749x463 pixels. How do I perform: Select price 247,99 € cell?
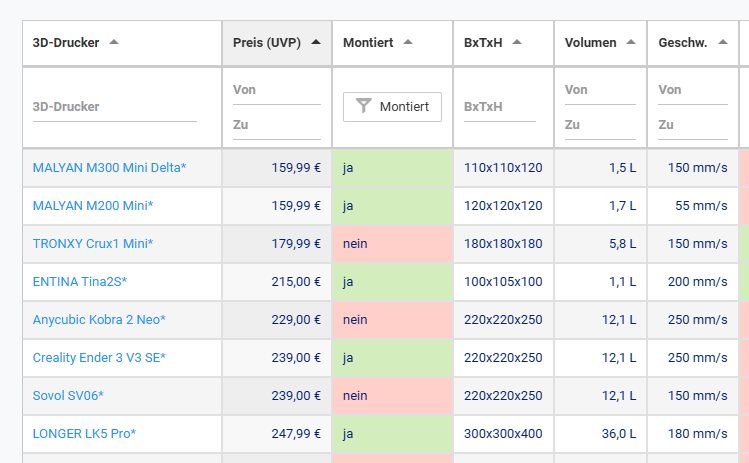point(277,433)
